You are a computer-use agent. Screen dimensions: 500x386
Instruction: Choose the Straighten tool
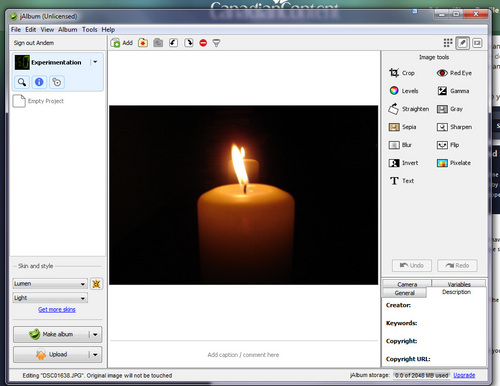[x=409, y=109]
